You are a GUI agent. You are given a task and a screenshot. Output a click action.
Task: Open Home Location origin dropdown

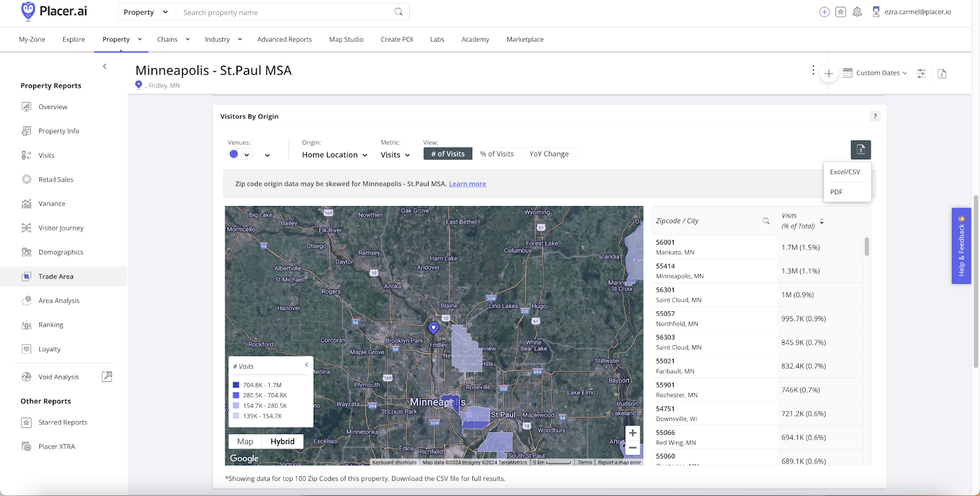click(x=334, y=155)
